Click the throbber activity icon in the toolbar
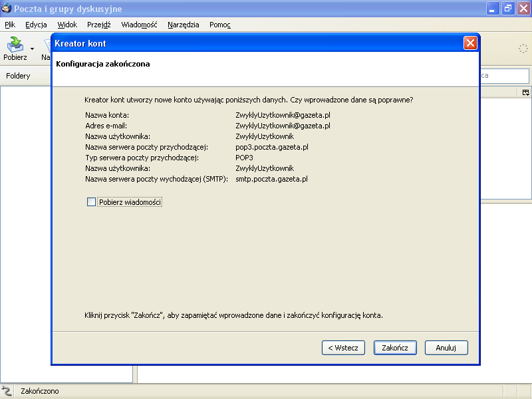 coord(523,49)
